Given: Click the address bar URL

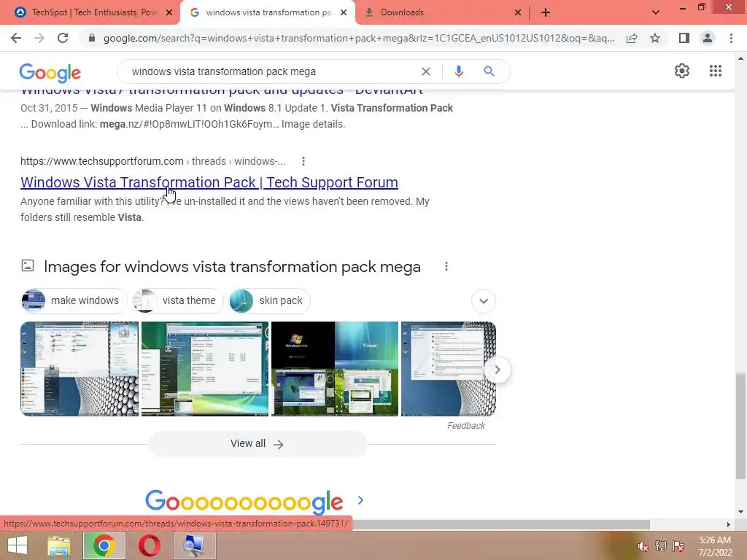Looking at the screenshot, I should tap(359, 38).
